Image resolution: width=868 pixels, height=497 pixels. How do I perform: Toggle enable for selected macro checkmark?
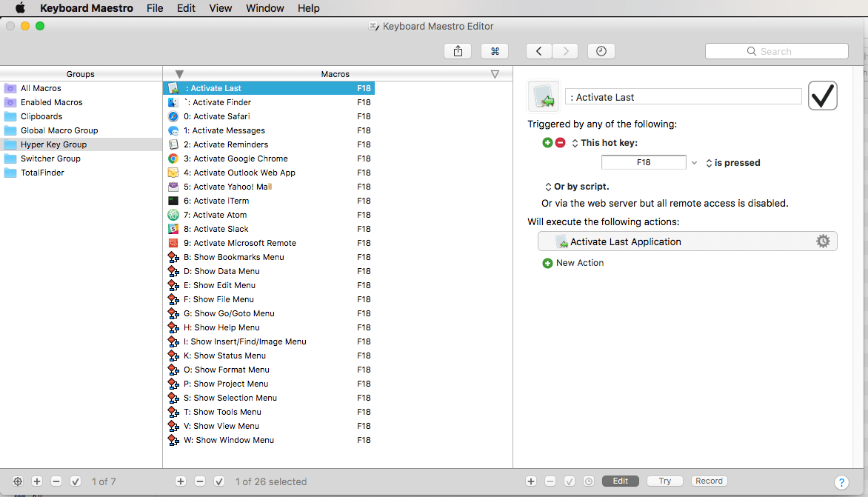219,481
